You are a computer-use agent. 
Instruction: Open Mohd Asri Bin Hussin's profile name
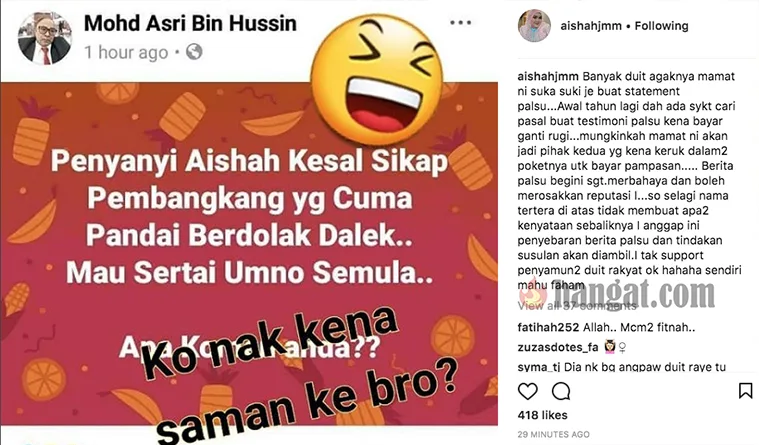tap(190, 23)
